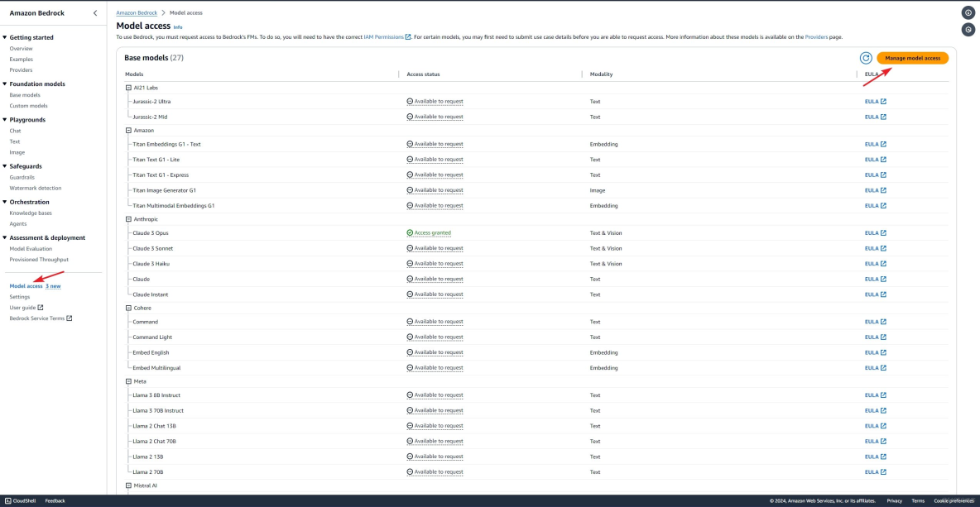Open EULA for Titan Embeddings G1 - Text

(x=875, y=144)
